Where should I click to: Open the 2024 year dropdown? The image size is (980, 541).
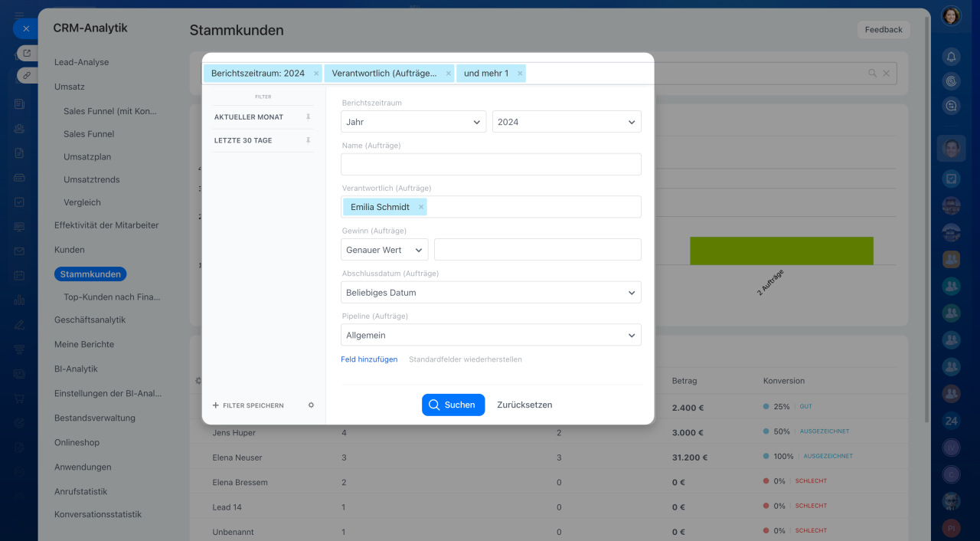coord(567,122)
